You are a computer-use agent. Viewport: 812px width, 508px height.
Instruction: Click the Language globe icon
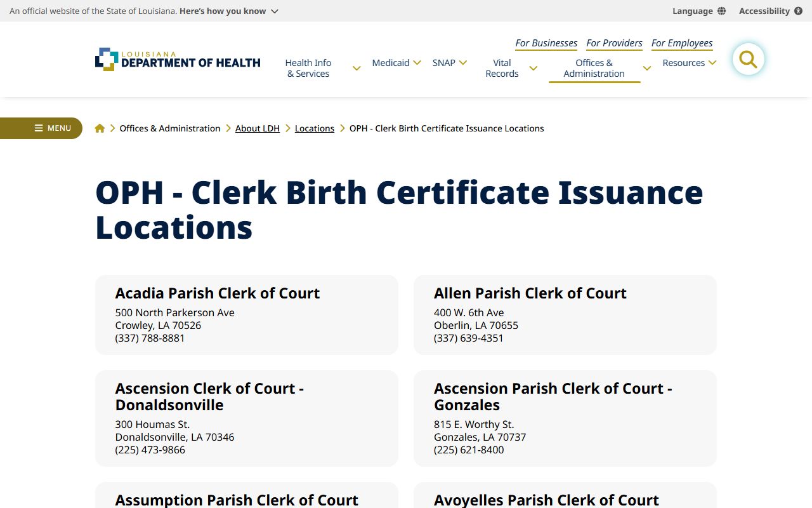(721, 11)
